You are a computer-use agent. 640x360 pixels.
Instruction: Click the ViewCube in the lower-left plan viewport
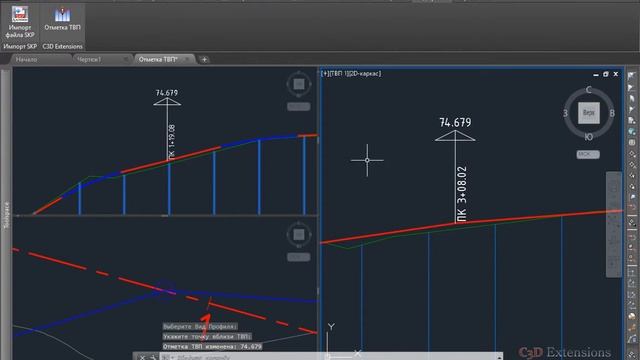[299, 235]
